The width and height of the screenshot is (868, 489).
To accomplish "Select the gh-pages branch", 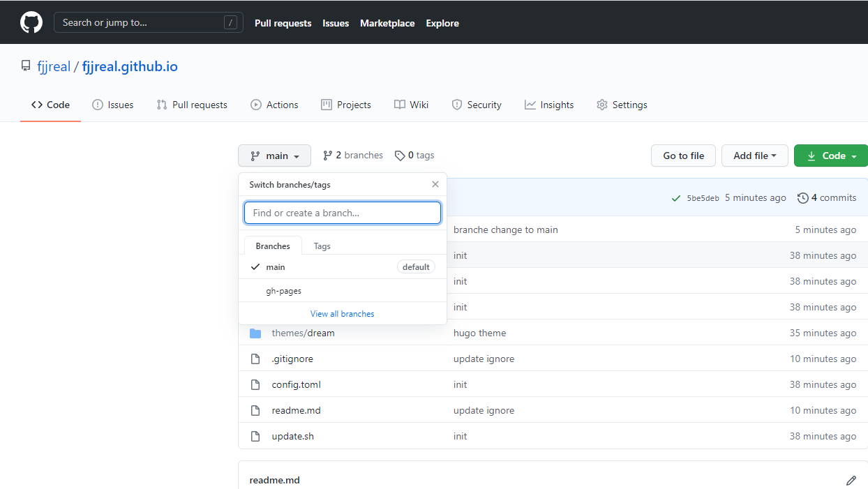I will pyautogui.click(x=283, y=290).
